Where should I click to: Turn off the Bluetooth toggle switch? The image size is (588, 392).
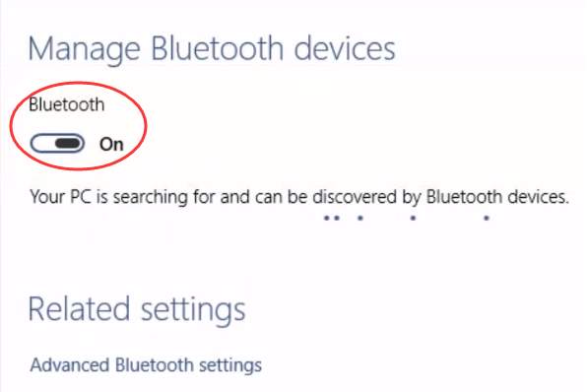[x=57, y=143]
